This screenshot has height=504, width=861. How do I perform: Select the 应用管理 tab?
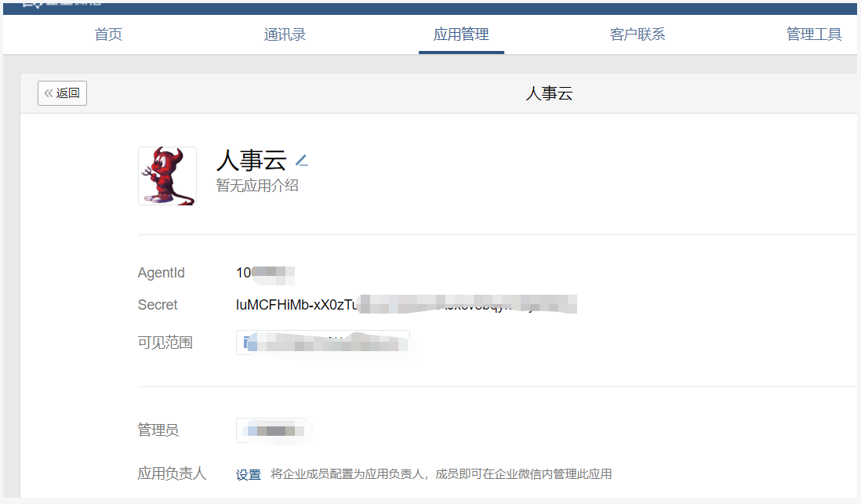[461, 34]
